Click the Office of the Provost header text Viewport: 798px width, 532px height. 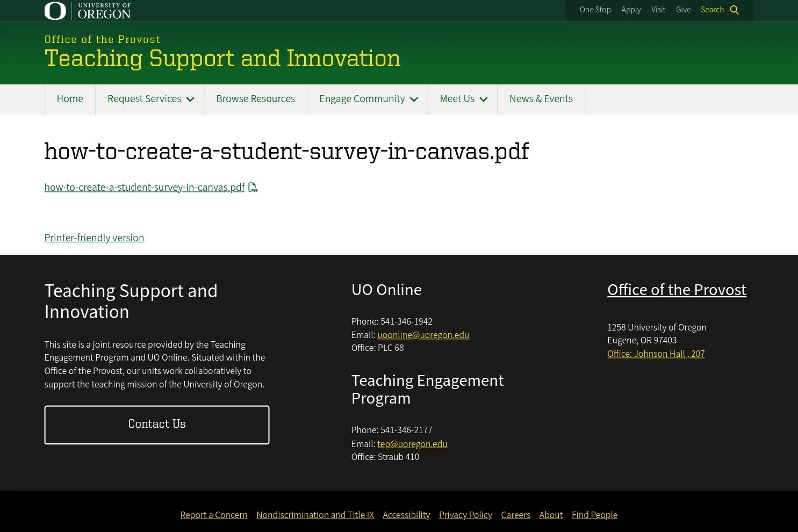click(102, 40)
